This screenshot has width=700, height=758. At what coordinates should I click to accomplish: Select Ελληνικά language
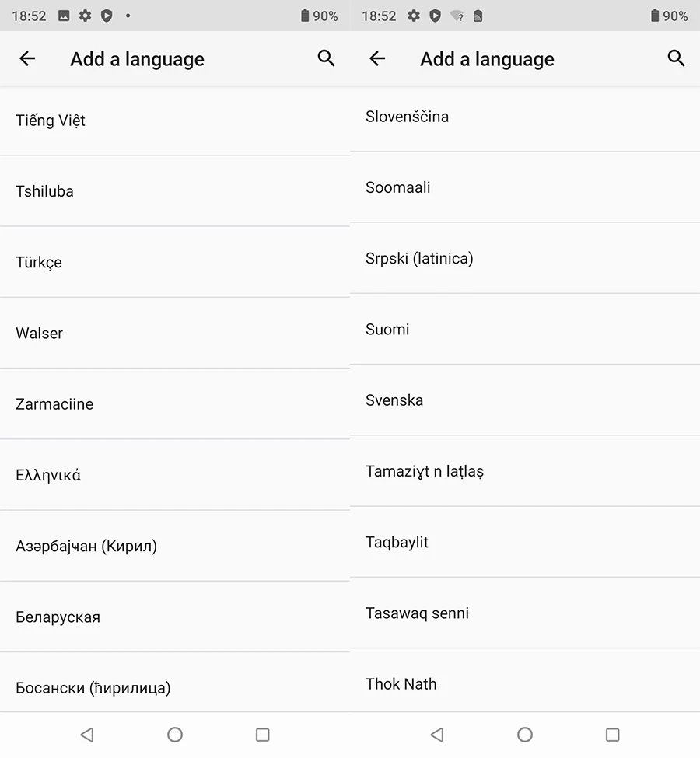point(48,475)
